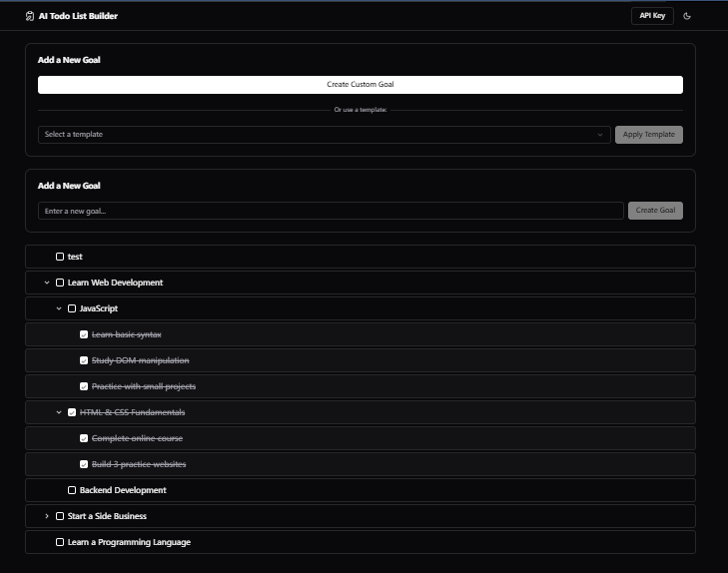This screenshot has width=728, height=573.
Task: Select the Learn a Programming Language item
Action: (129, 542)
